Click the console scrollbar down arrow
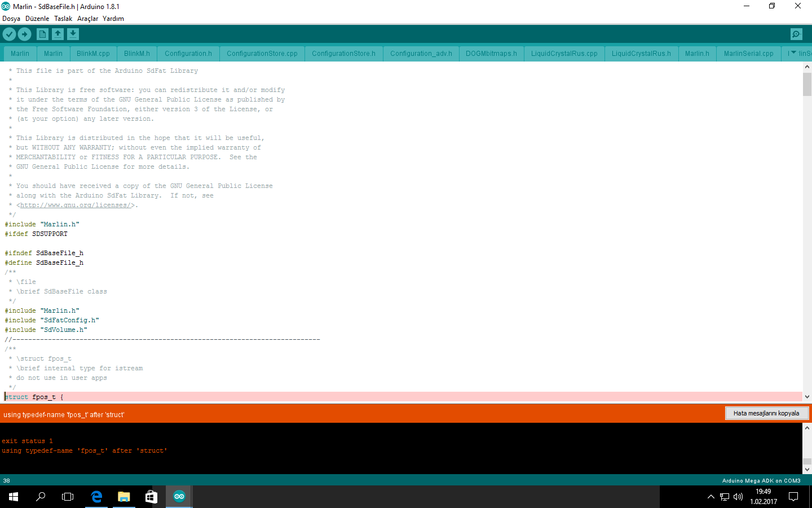 pyautogui.click(x=807, y=469)
